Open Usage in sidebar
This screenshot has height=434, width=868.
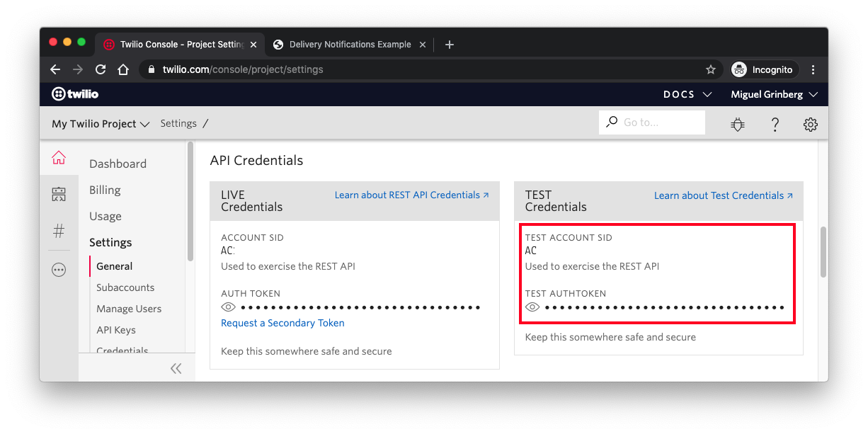[105, 216]
